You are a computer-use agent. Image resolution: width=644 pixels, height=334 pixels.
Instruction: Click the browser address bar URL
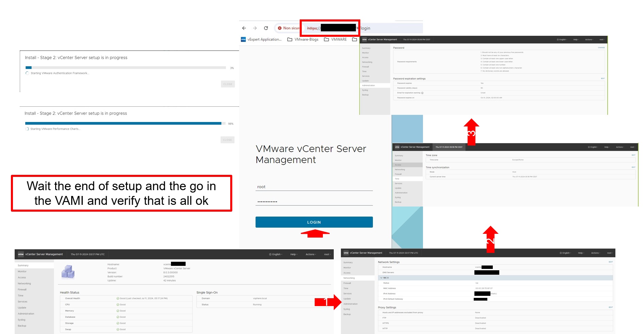pyautogui.click(x=339, y=28)
